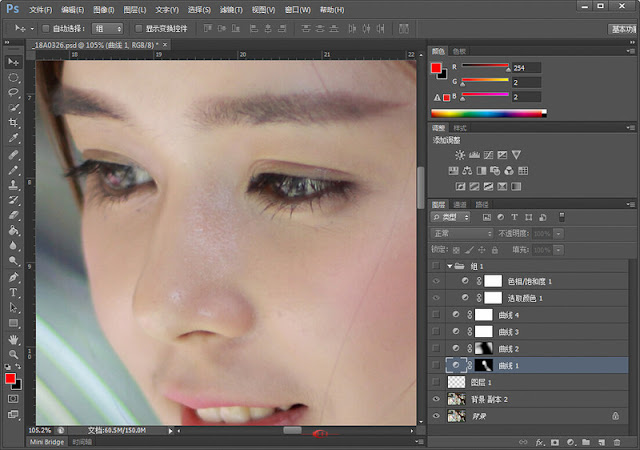Viewport: 640px width, 450px height.
Task: Open the Image menu
Action: 104,9
